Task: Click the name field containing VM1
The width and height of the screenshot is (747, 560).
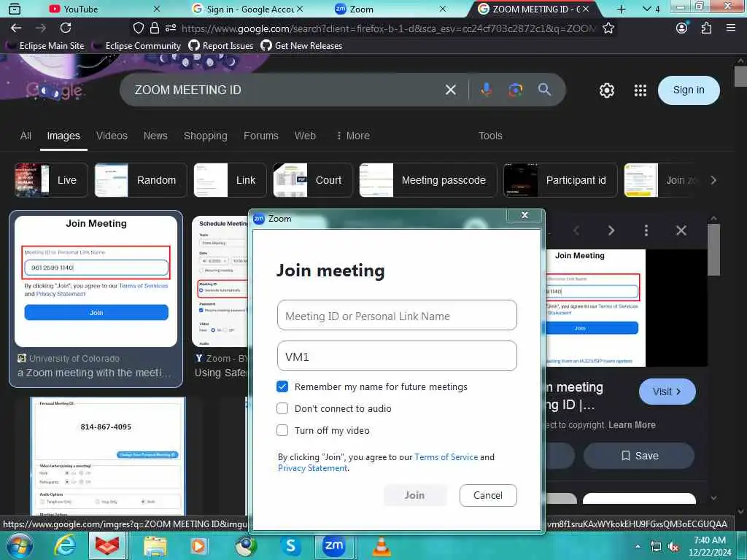Action: coord(397,356)
